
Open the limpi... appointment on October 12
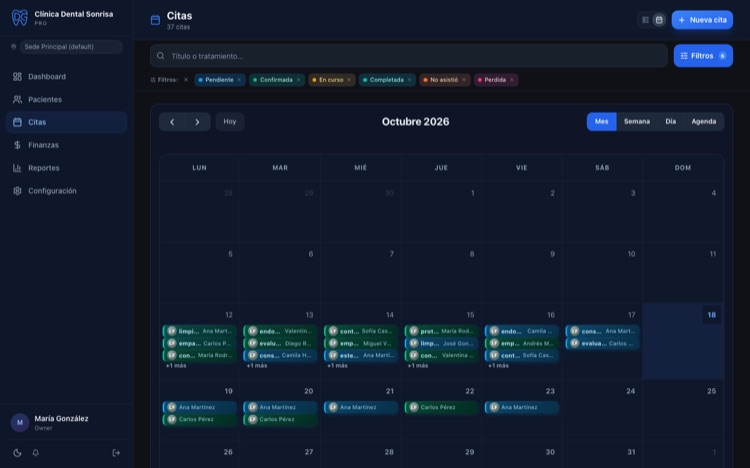199,331
